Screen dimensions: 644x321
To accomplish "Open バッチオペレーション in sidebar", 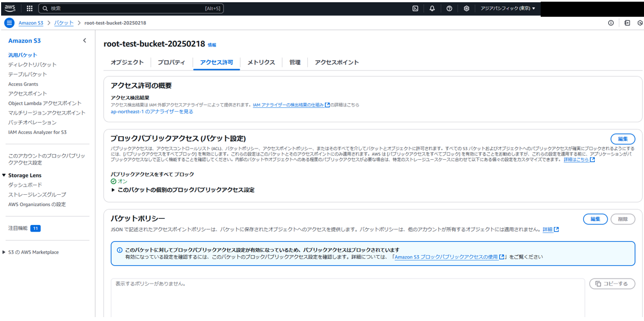I will point(32,123).
